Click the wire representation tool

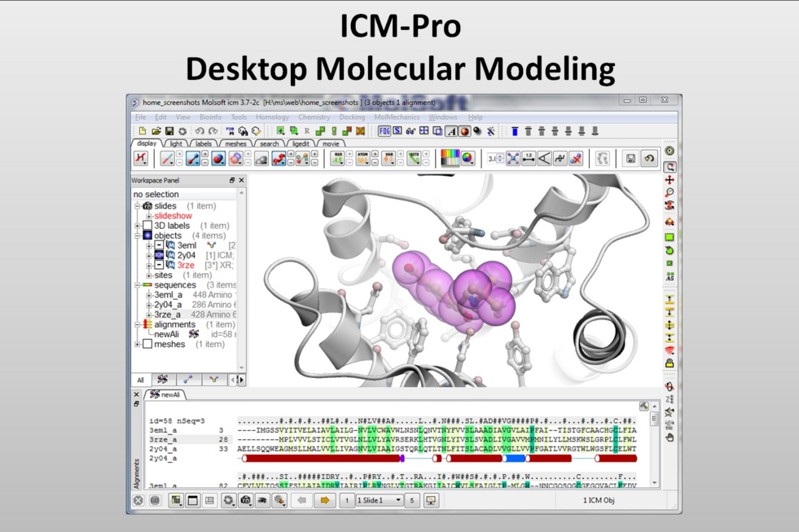(167, 159)
